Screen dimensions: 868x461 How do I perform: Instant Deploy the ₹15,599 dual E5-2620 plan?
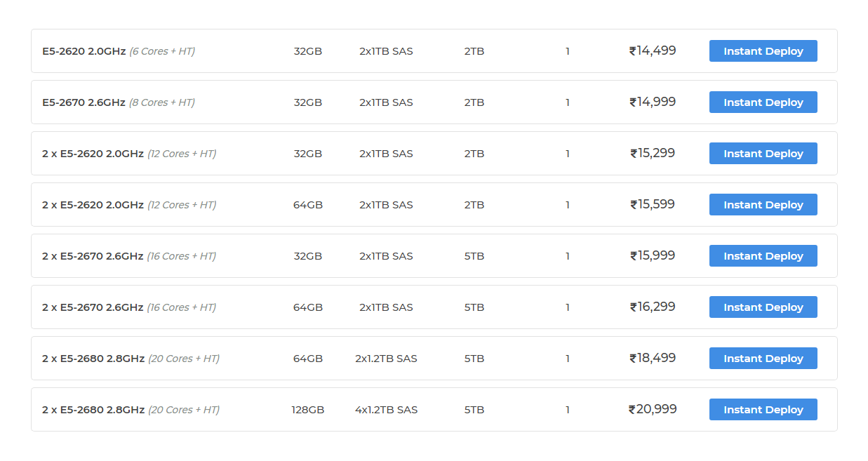coord(763,205)
